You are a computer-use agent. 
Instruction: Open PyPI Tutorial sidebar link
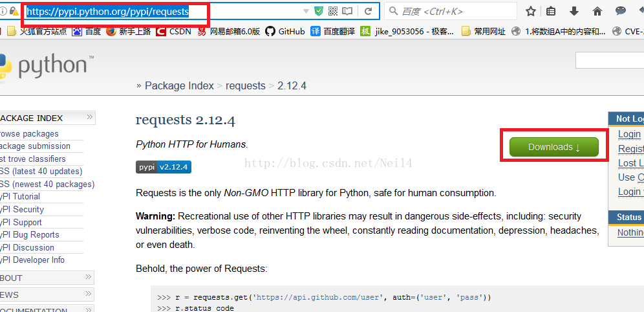(19, 197)
